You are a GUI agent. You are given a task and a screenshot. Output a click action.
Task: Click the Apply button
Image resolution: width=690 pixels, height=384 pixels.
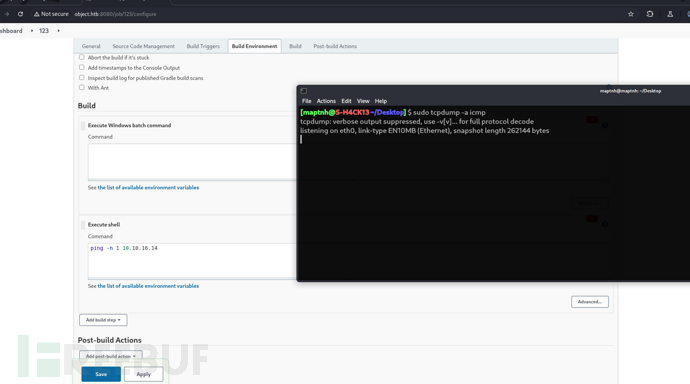coord(143,374)
